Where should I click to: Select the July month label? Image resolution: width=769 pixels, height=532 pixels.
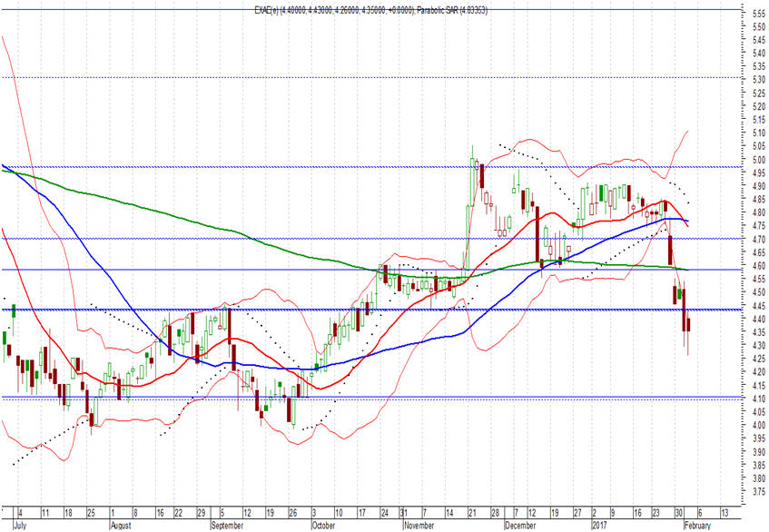point(20,525)
